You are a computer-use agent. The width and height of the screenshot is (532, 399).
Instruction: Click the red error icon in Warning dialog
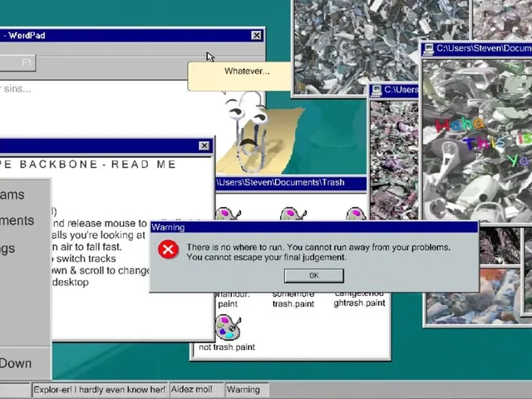[x=168, y=249]
